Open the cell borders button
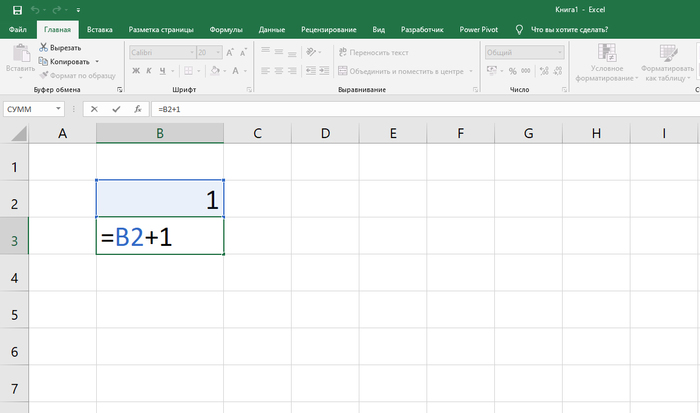This screenshot has height=413, width=700. (x=188, y=71)
